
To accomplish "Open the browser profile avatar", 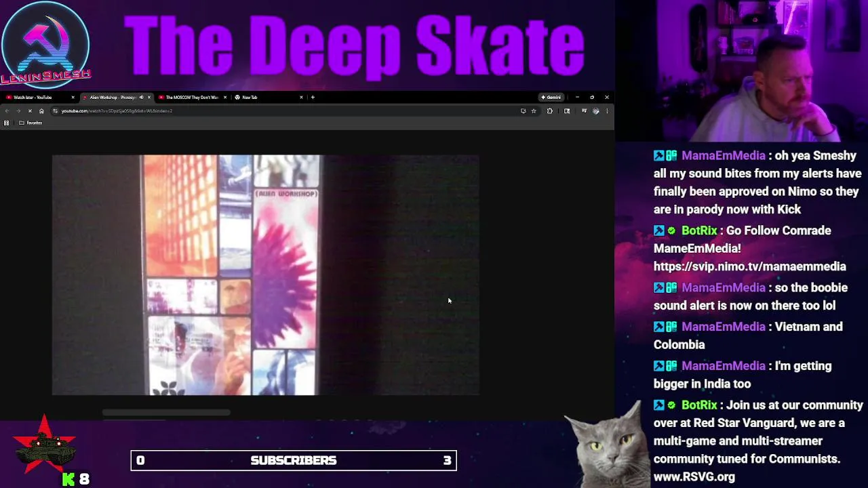I will (x=595, y=110).
